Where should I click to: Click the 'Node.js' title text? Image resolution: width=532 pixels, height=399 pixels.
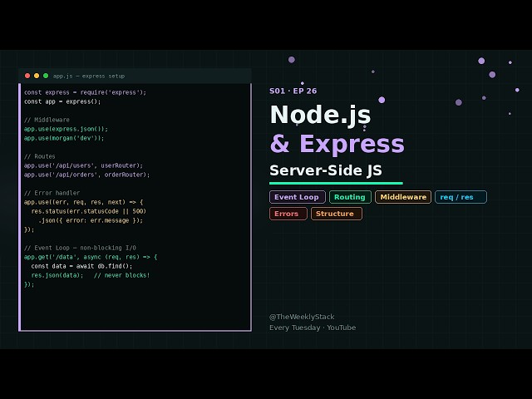(x=320, y=115)
